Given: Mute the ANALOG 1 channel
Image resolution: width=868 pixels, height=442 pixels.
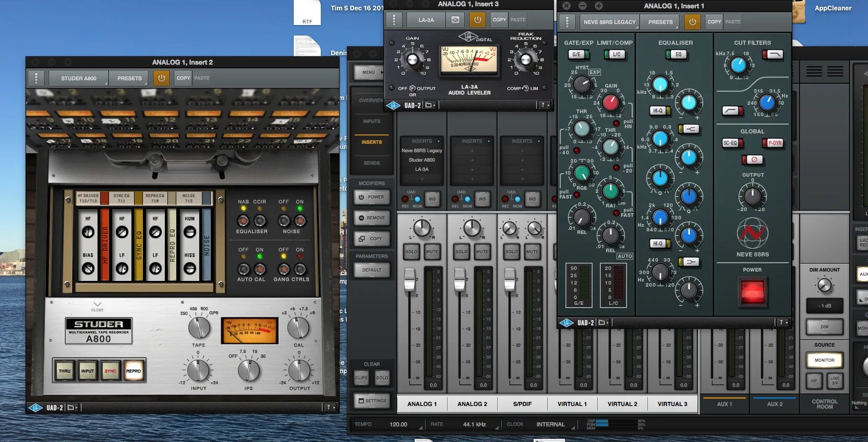Looking at the screenshot, I should pyautogui.click(x=432, y=252).
